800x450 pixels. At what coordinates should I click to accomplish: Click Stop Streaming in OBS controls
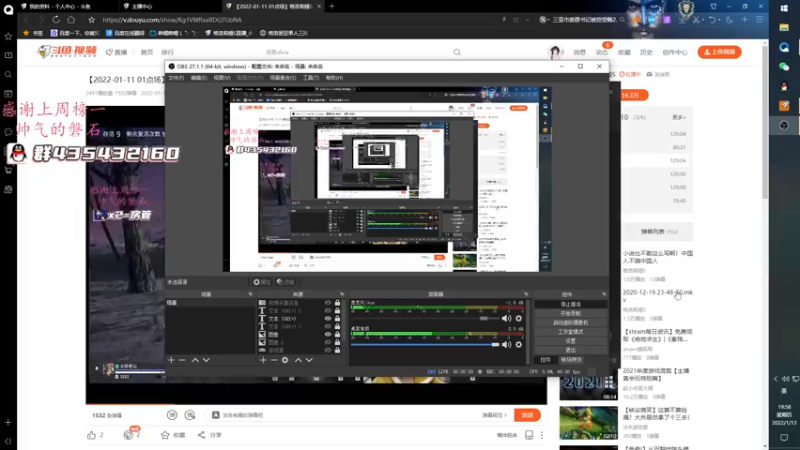(570, 304)
